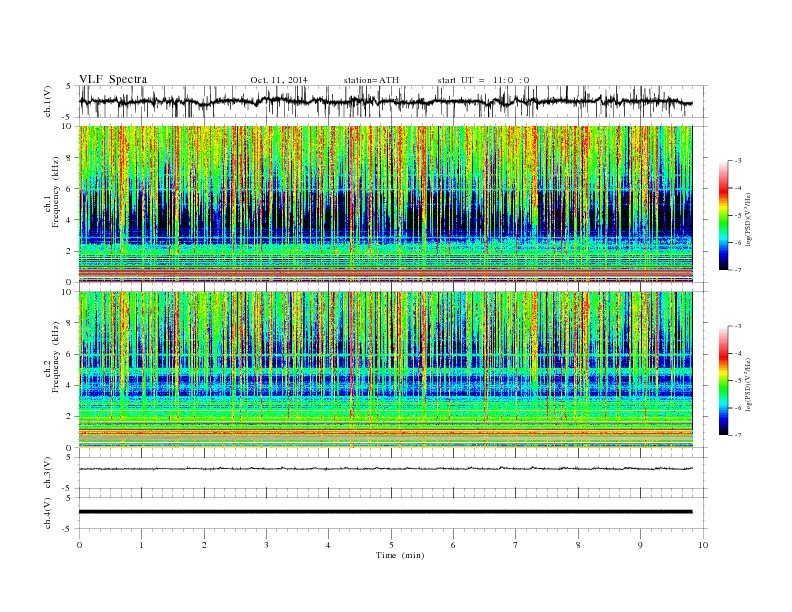Click the "VLF Spectra" plot title
This screenshot has height=612, width=792.
point(113,79)
